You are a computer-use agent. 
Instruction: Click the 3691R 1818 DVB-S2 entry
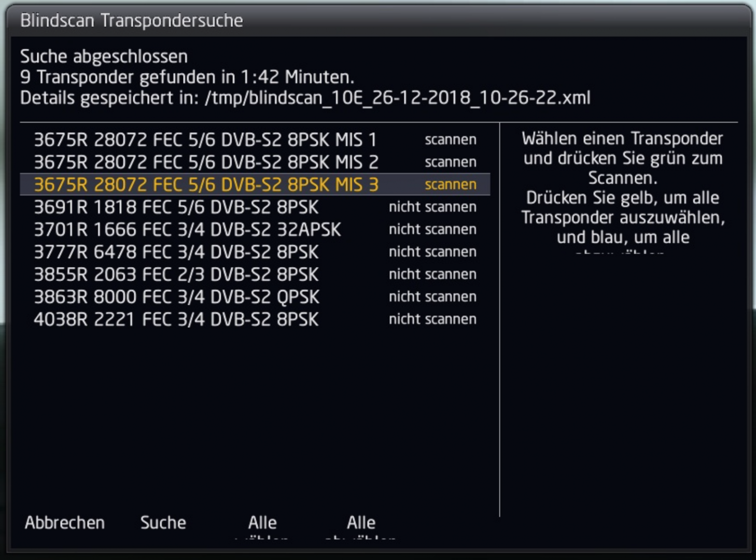tap(176, 206)
